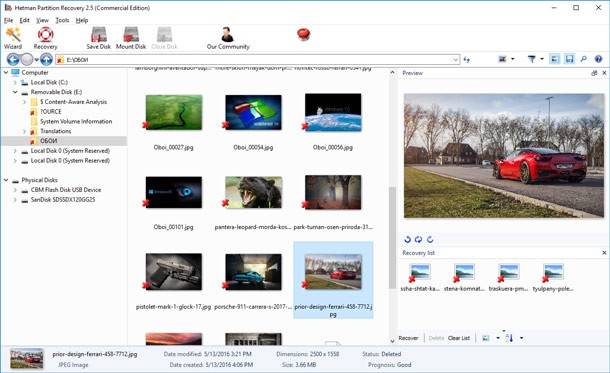This screenshot has width=610, height=373.
Task: Select stena-komnat item in Recovery list
Action: 465,277
